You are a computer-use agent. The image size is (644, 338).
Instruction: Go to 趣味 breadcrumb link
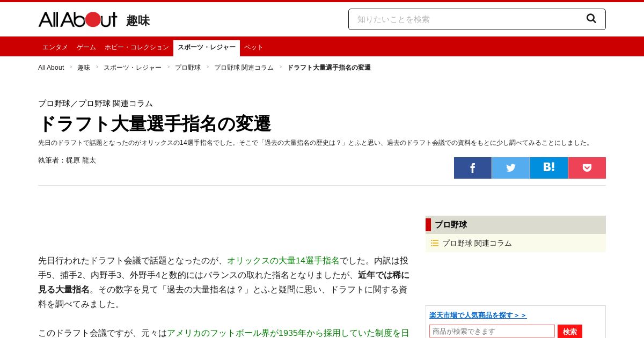84,68
